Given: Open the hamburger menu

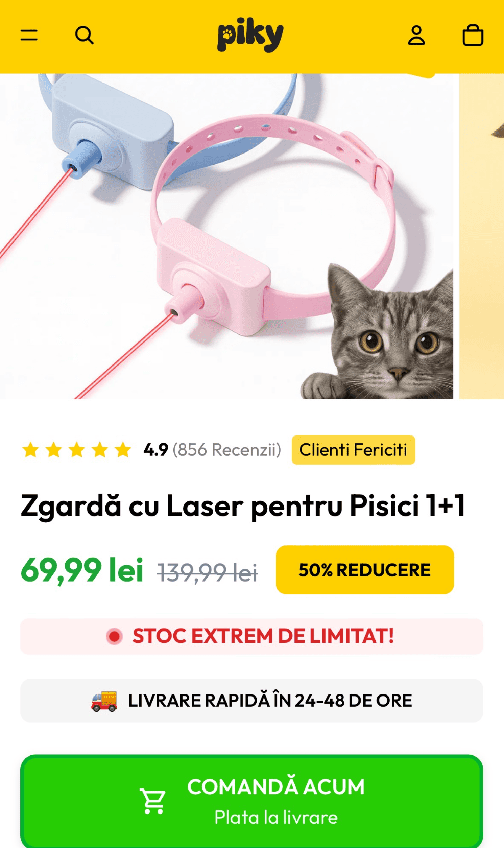Looking at the screenshot, I should click(29, 35).
